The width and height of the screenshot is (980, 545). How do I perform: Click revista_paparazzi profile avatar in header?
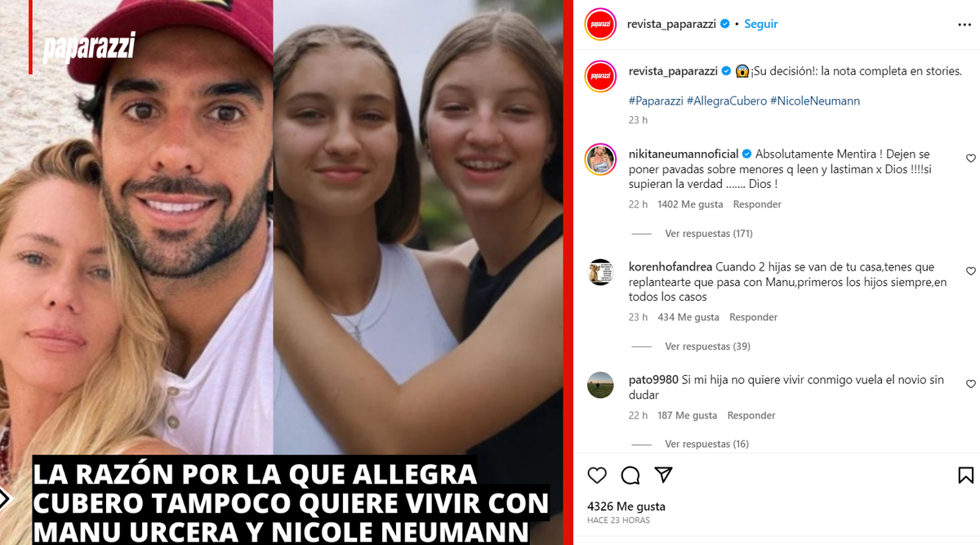(600, 24)
